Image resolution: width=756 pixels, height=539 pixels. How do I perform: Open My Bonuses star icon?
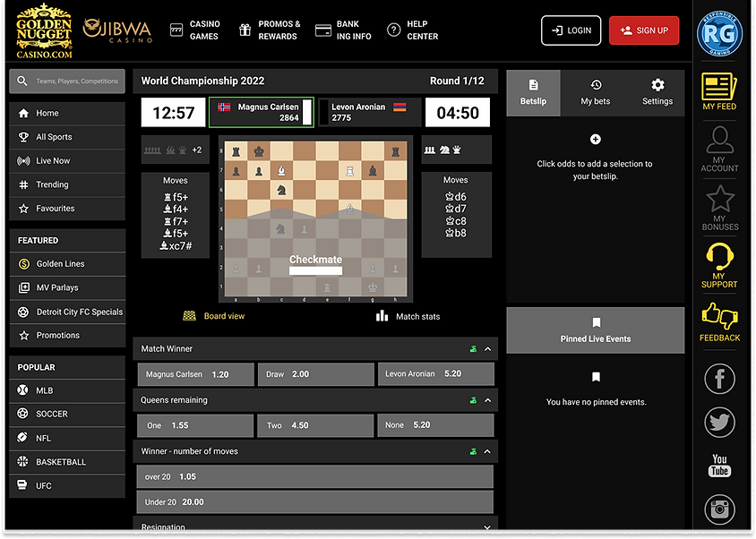point(720,208)
